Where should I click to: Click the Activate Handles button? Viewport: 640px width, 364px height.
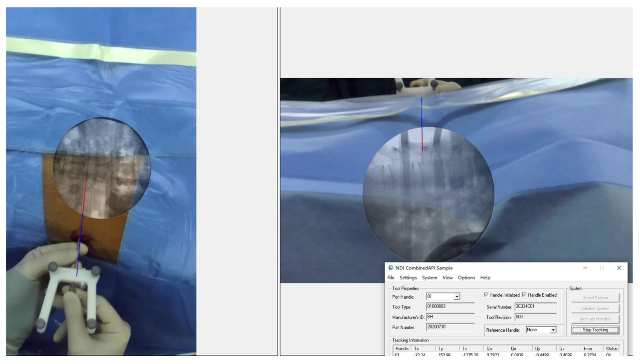pos(595,319)
